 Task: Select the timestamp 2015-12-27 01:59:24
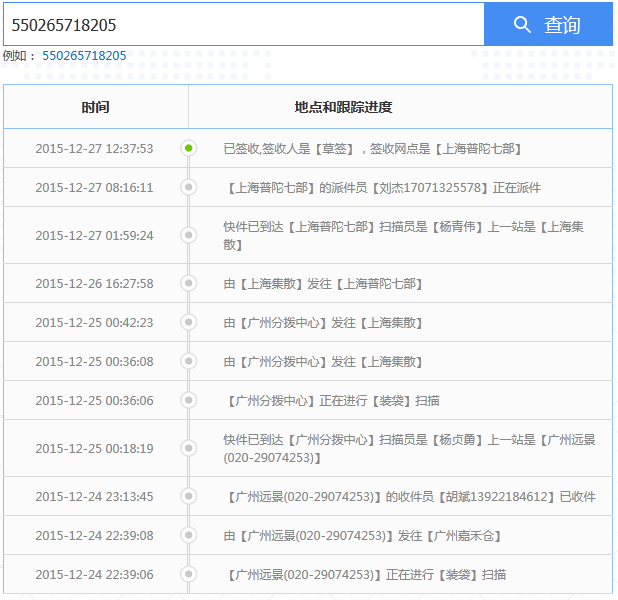tap(94, 236)
